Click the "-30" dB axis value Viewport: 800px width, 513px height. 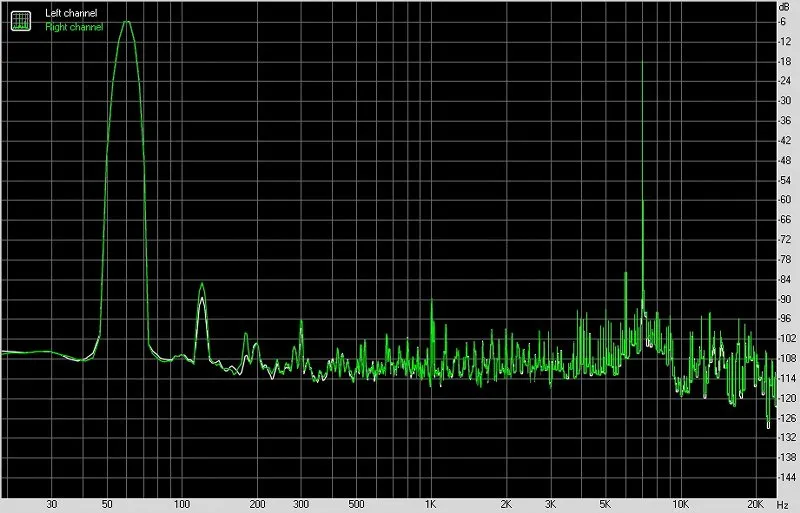point(785,101)
